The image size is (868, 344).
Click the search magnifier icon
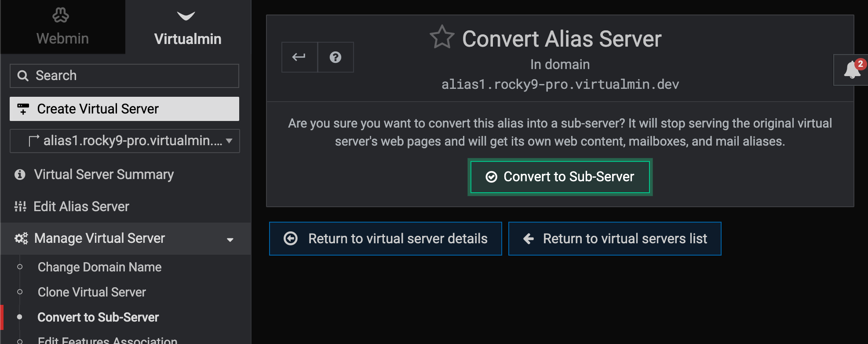pos(23,76)
